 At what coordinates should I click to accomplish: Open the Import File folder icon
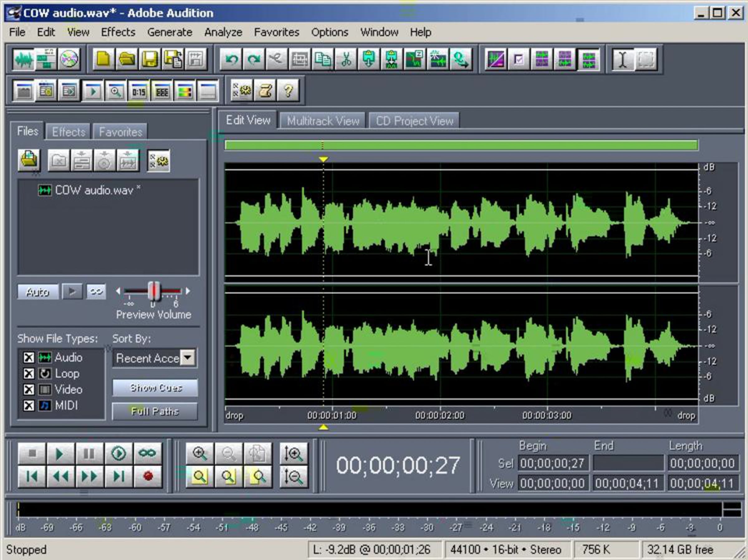(29, 159)
